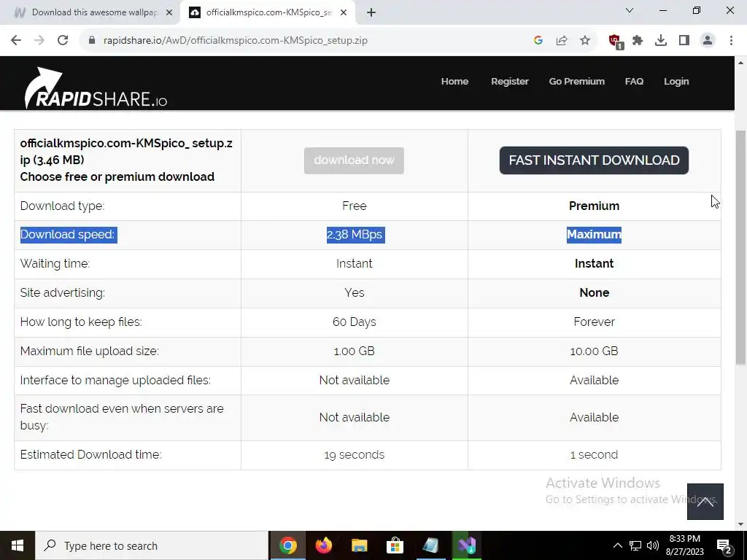Open the FAQ nav link

634,82
